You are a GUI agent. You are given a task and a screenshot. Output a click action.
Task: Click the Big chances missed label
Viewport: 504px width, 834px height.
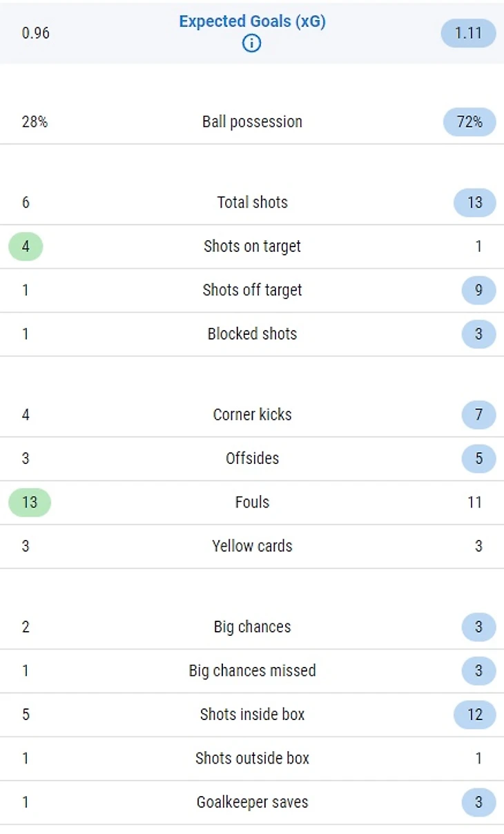pyautogui.click(x=252, y=670)
